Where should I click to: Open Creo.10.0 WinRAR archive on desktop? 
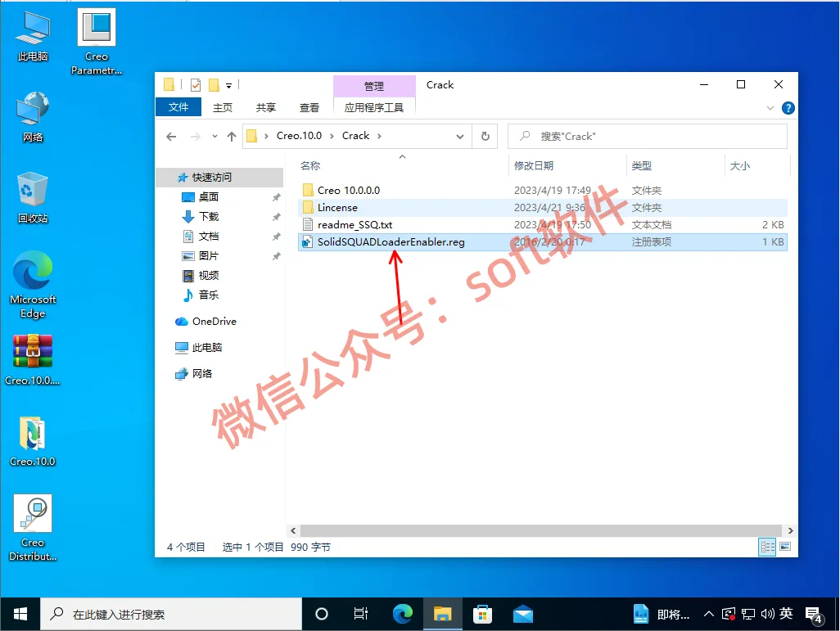pyautogui.click(x=33, y=360)
